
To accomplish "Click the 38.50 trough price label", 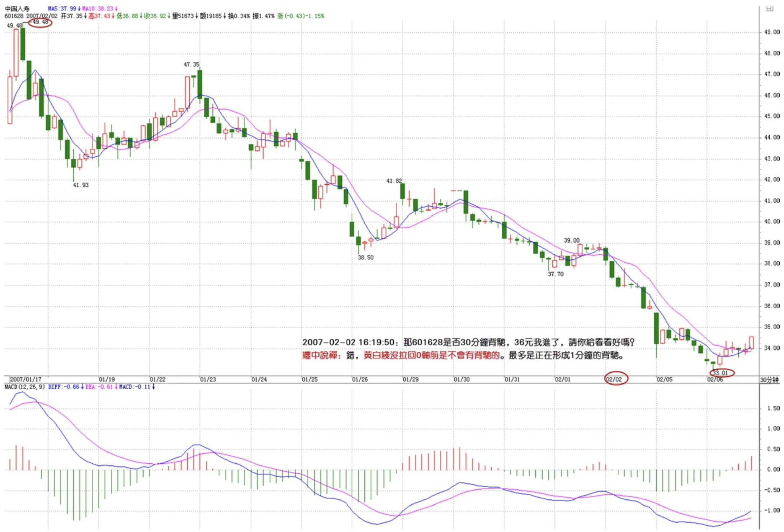I will pos(366,258).
